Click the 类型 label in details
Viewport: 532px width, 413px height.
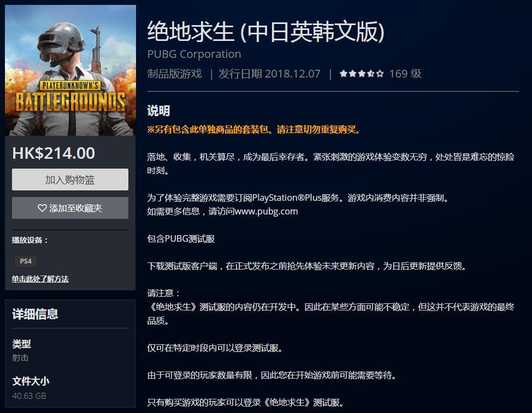[21, 344]
